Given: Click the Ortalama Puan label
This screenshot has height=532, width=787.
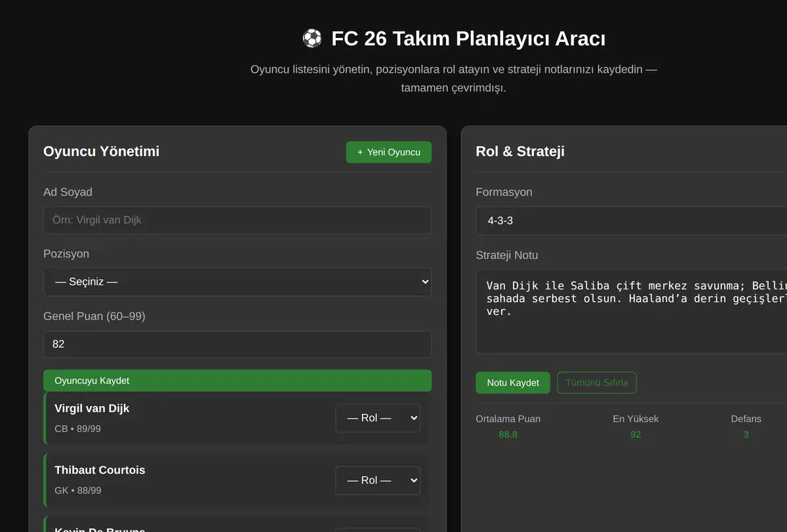Looking at the screenshot, I should [x=508, y=419].
